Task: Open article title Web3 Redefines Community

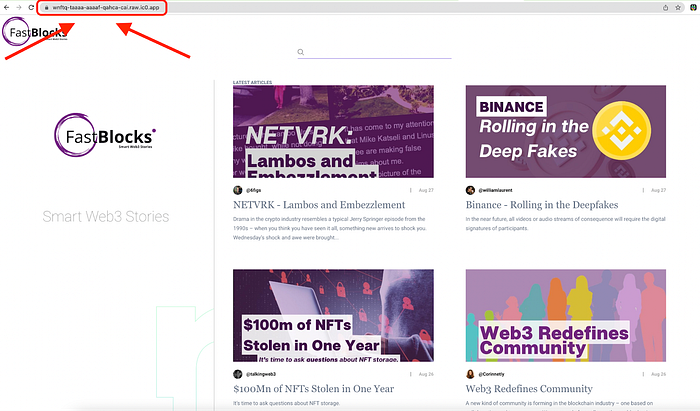Action: pos(529,389)
